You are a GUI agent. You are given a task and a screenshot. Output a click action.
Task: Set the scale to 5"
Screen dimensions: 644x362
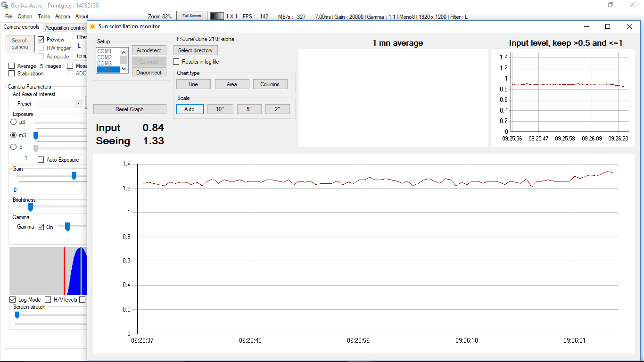(x=249, y=109)
